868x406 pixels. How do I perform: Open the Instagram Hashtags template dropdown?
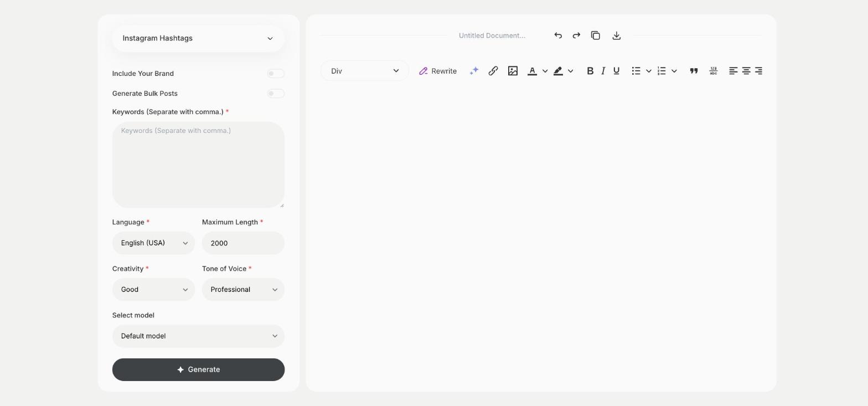[x=198, y=38]
